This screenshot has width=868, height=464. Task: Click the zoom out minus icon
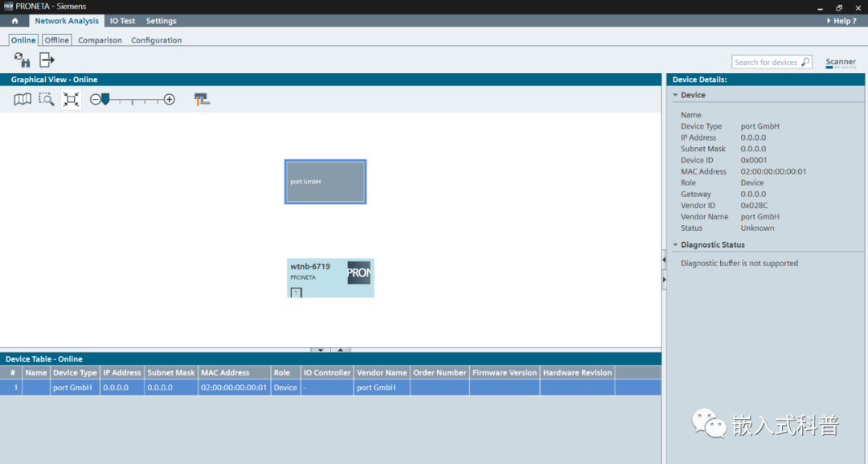(x=95, y=99)
